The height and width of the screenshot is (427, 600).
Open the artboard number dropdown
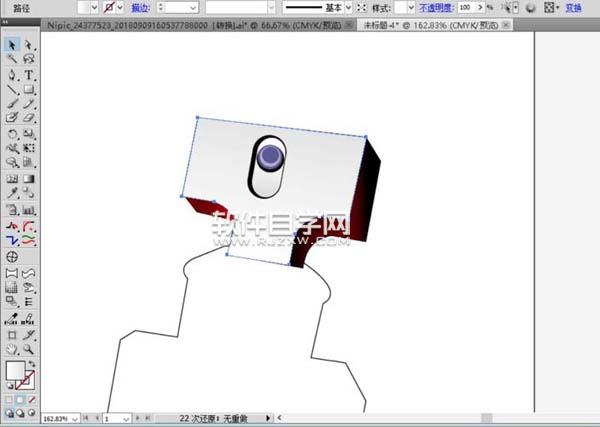click(x=126, y=419)
